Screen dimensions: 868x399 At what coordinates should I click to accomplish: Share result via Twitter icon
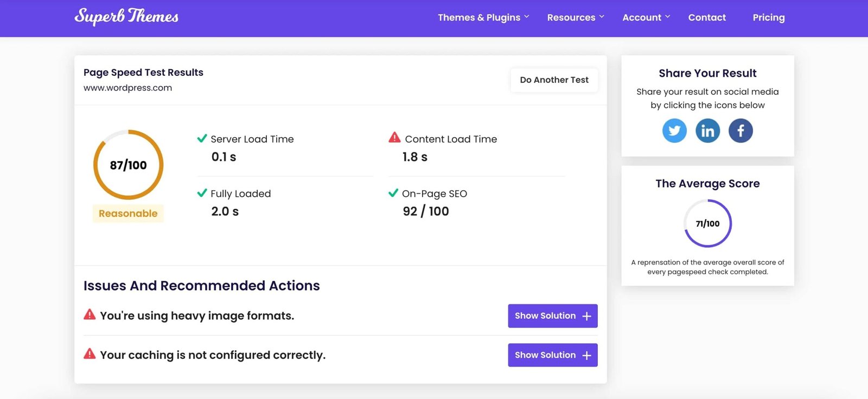click(x=674, y=131)
